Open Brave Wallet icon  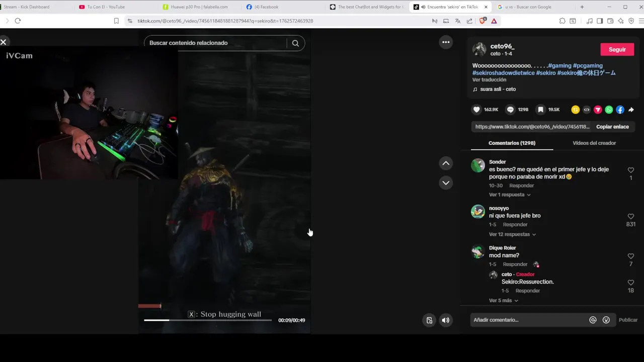[x=610, y=21]
